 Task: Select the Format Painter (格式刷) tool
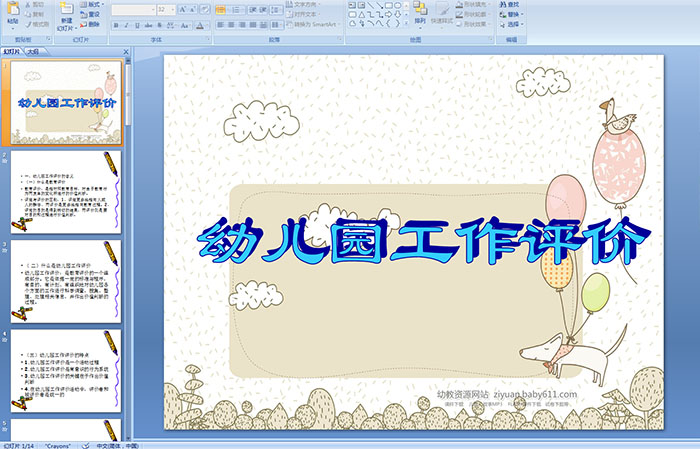[37, 24]
